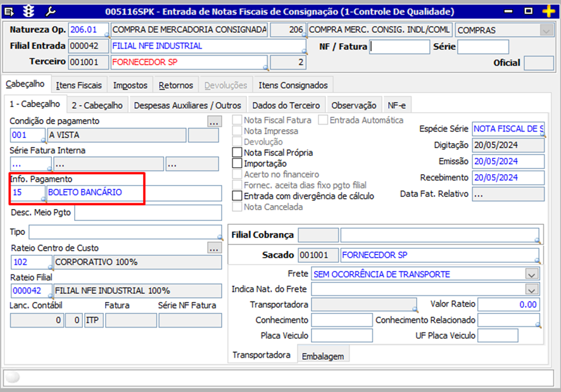
Task: Toggle the Nota Cancelada checkbox
Action: 237,206
